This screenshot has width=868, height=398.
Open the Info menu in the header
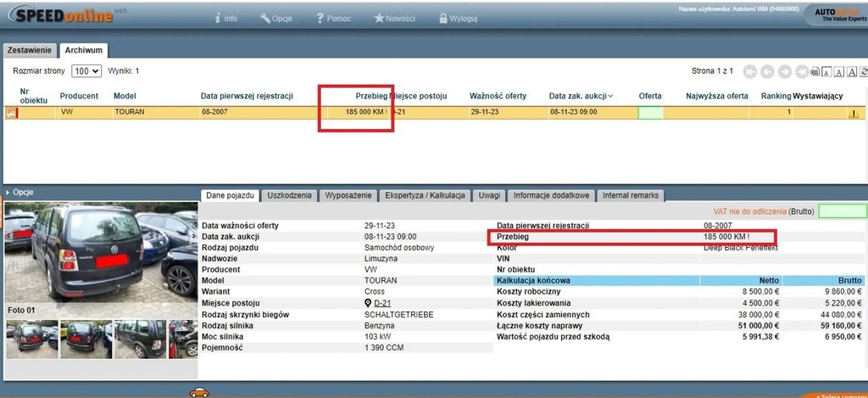pyautogui.click(x=225, y=19)
